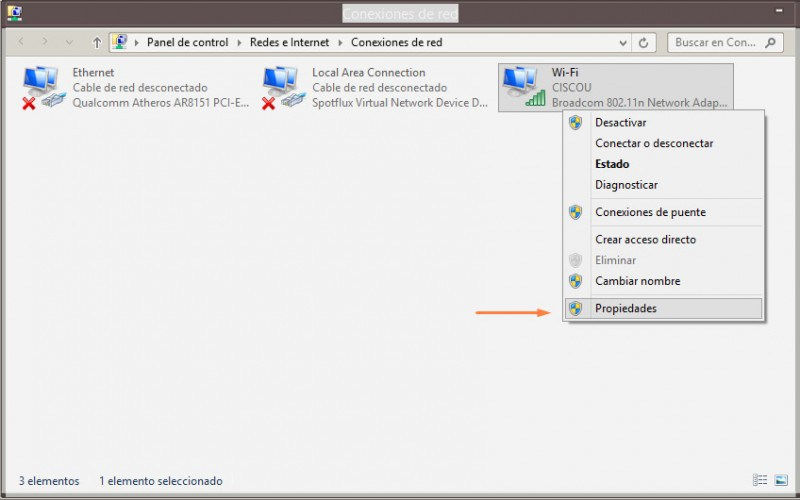Select the Local Area Connection adapter icon

pos(284,87)
